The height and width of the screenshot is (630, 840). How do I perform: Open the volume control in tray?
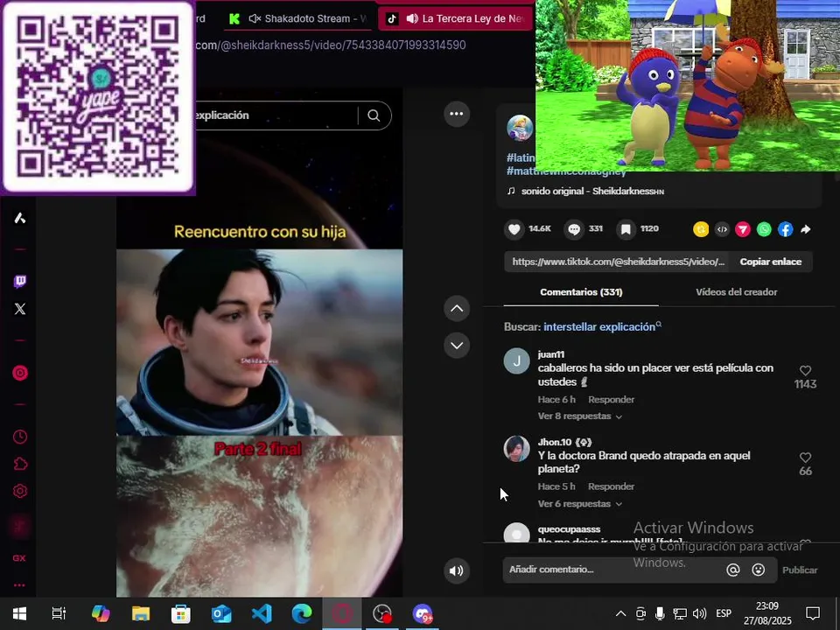coord(699,614)
